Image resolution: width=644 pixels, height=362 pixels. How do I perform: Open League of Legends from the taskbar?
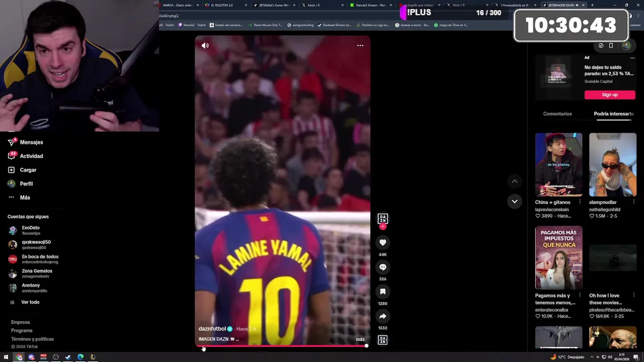point(93,357)
